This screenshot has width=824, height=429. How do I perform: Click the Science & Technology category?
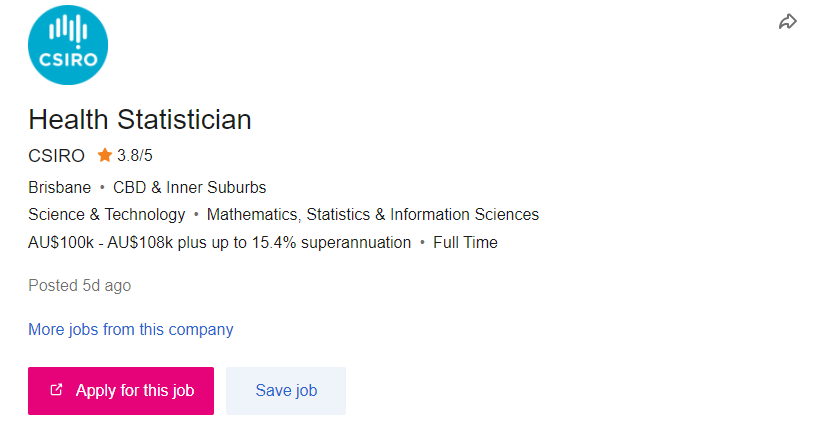pyautogui.click(x=107, y=214)
